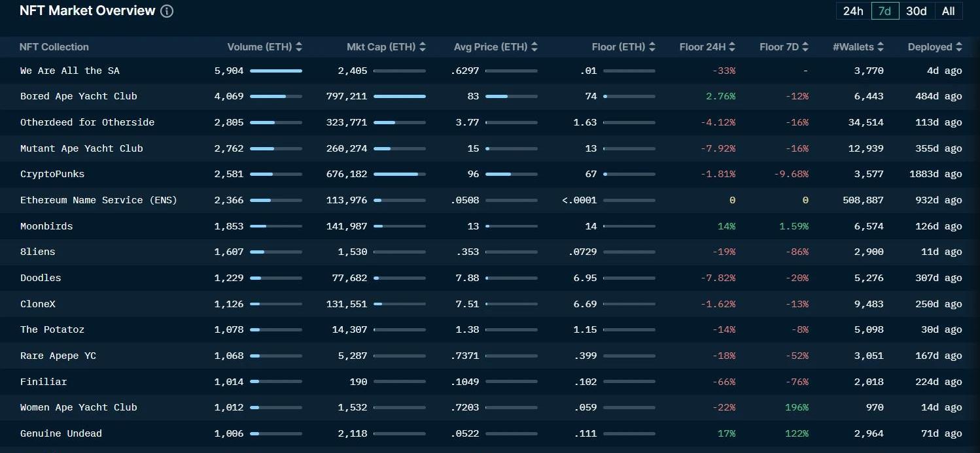Click We Are All the SA volume bar
This screenshot has width=980, height=453.
click(x=275, y=71)
